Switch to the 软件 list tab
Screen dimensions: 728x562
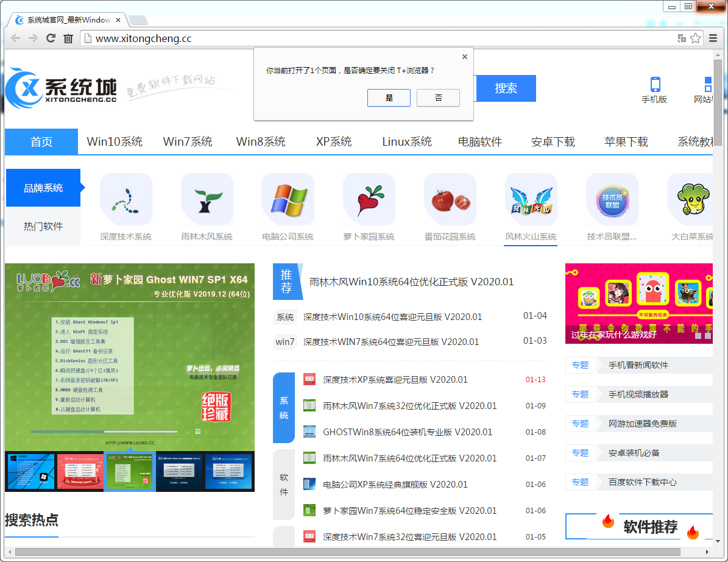[284, 485]
